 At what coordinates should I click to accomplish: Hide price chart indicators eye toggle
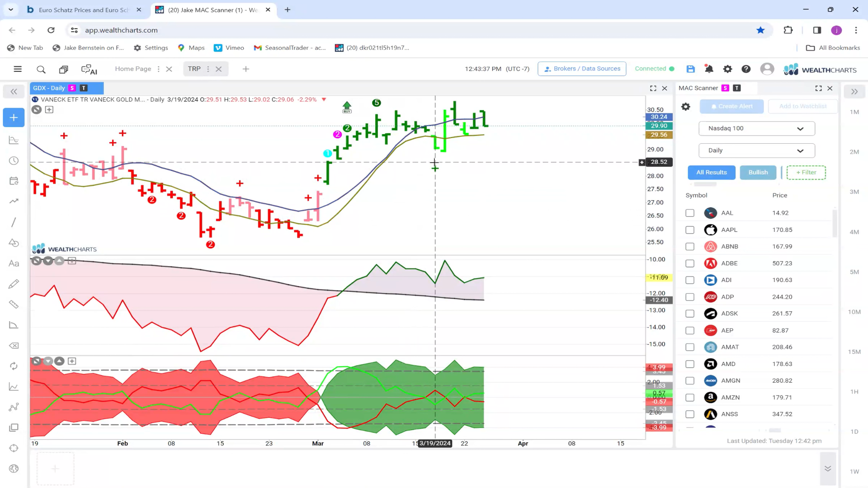click(x=37, y=109)
